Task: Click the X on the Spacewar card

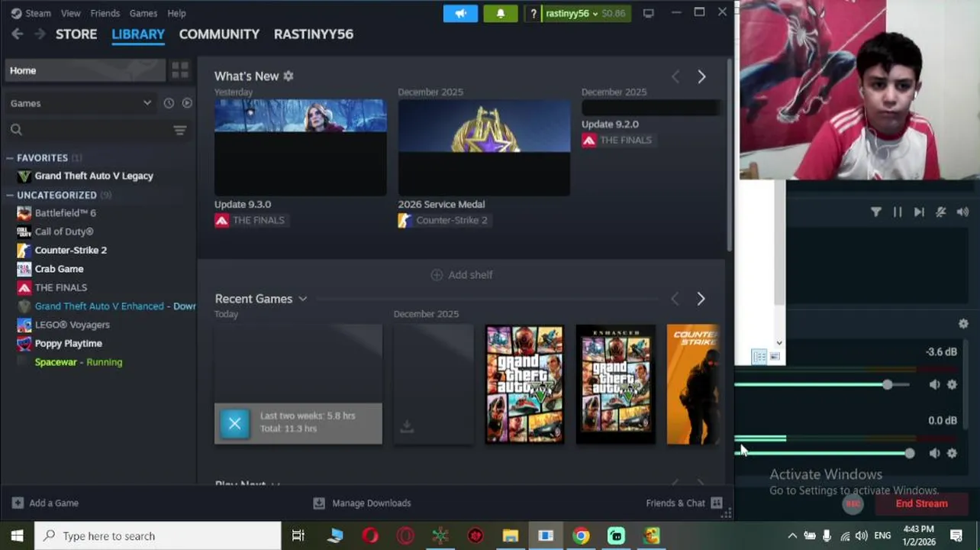Action: pos(235,423)
